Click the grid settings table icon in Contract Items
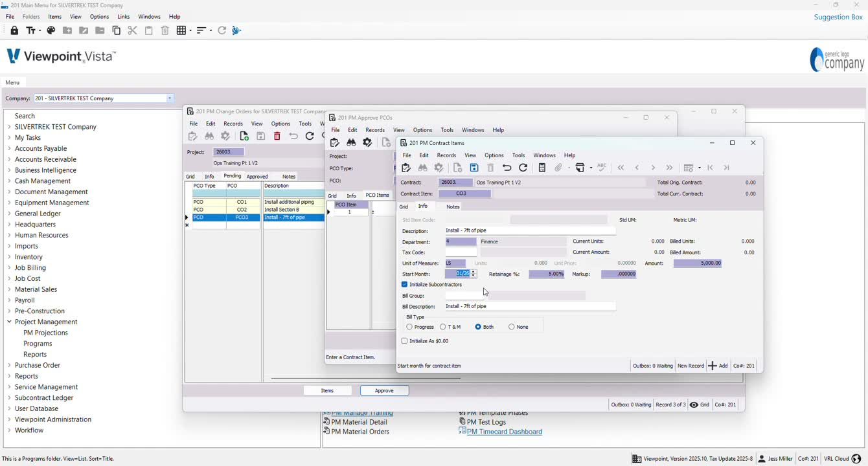The height and width of the screenshot is (466, 868). coord(688,168)
